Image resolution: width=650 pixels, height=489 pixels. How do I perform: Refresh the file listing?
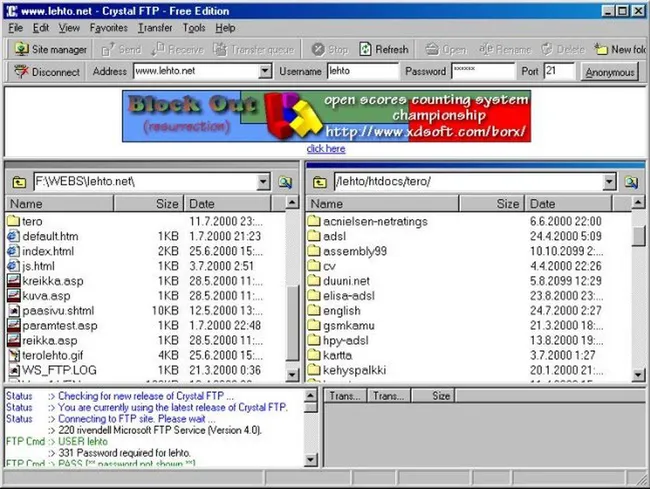pyautogui.click(x=383, y=49)
